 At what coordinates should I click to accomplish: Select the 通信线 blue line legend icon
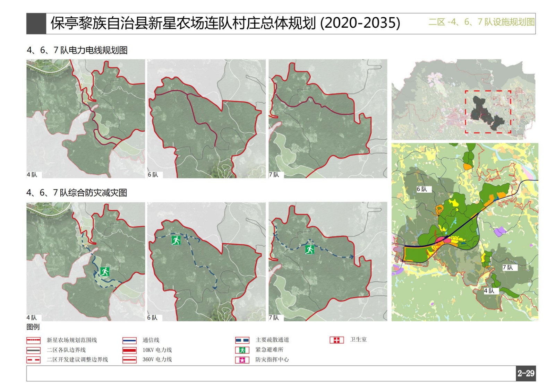coord(129,340)
